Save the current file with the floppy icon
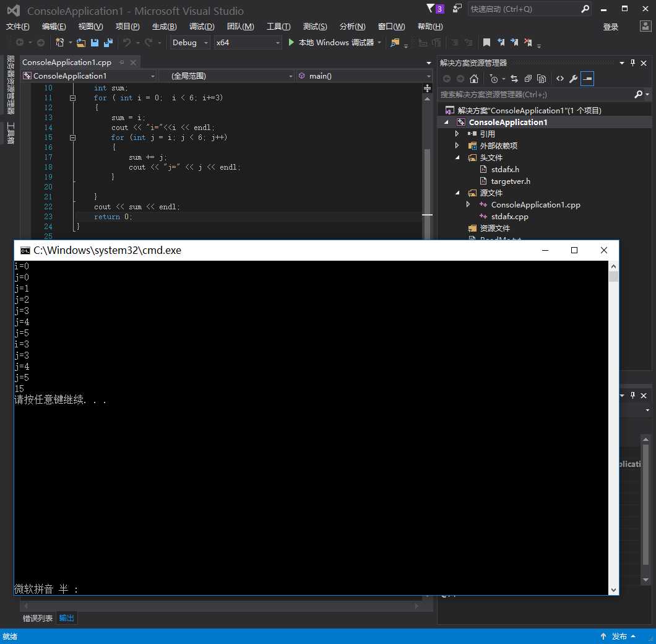The width and height of the screenshot is (656, 644). tap(95, 42)
